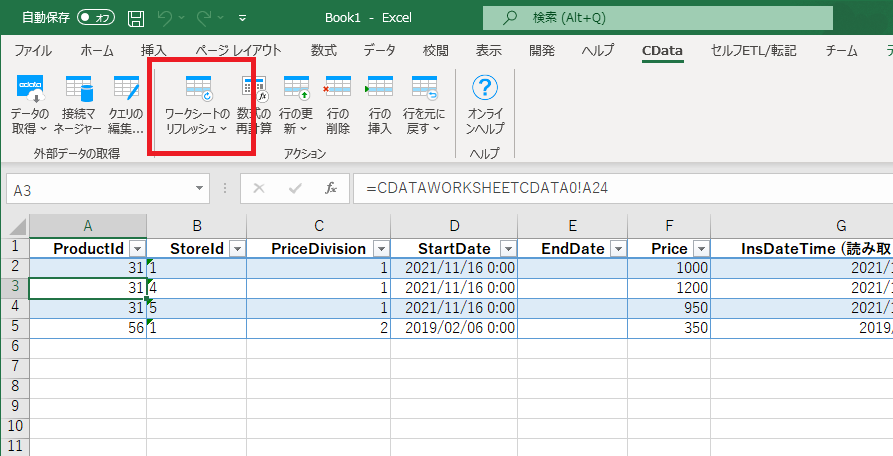Click the Redo arrow icon
This screenshot has height=456, width=893.
[x=204, y=18]
